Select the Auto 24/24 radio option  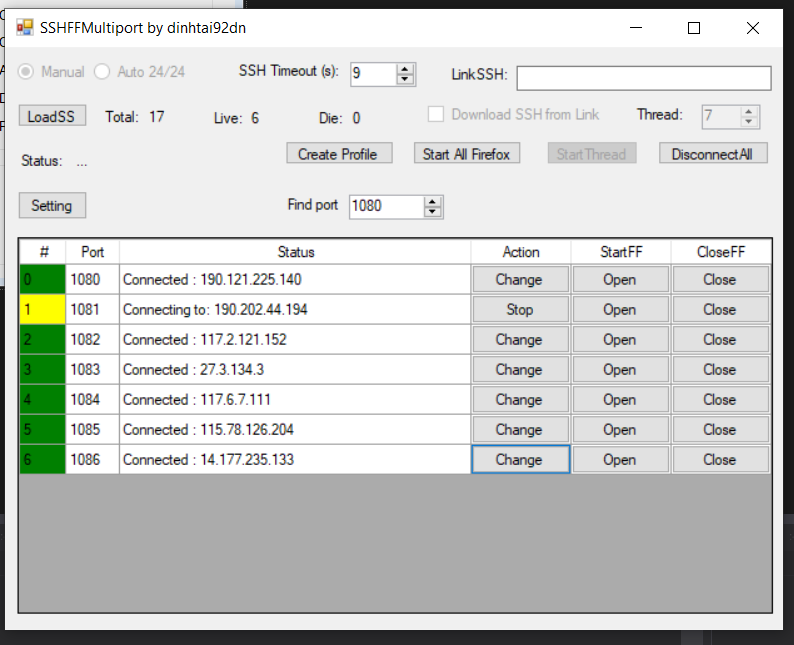102,72
